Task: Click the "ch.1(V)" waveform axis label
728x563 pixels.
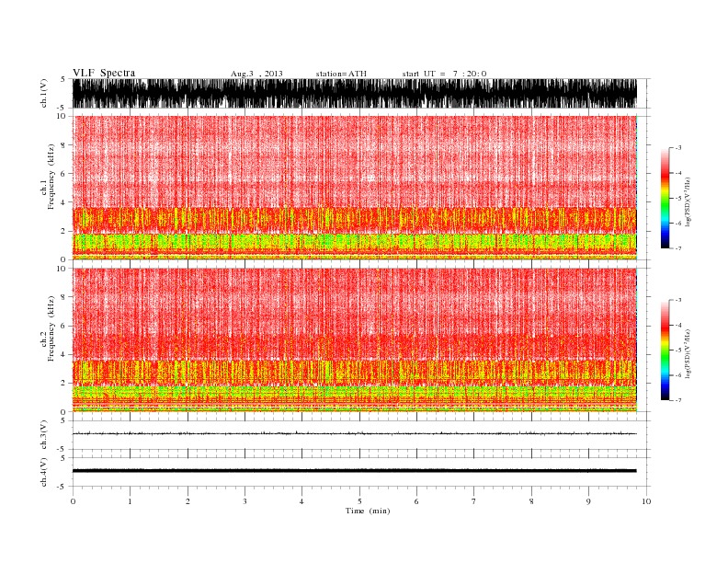Action: click(44, 93)
